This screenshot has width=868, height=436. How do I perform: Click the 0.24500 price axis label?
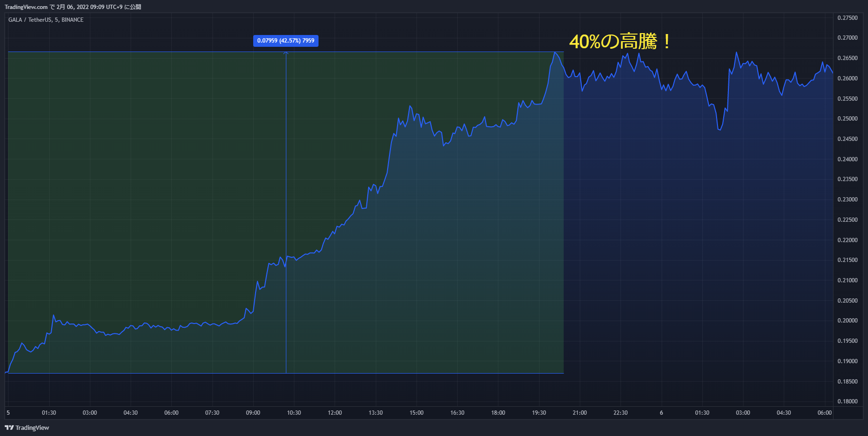(x=847, y=139)
